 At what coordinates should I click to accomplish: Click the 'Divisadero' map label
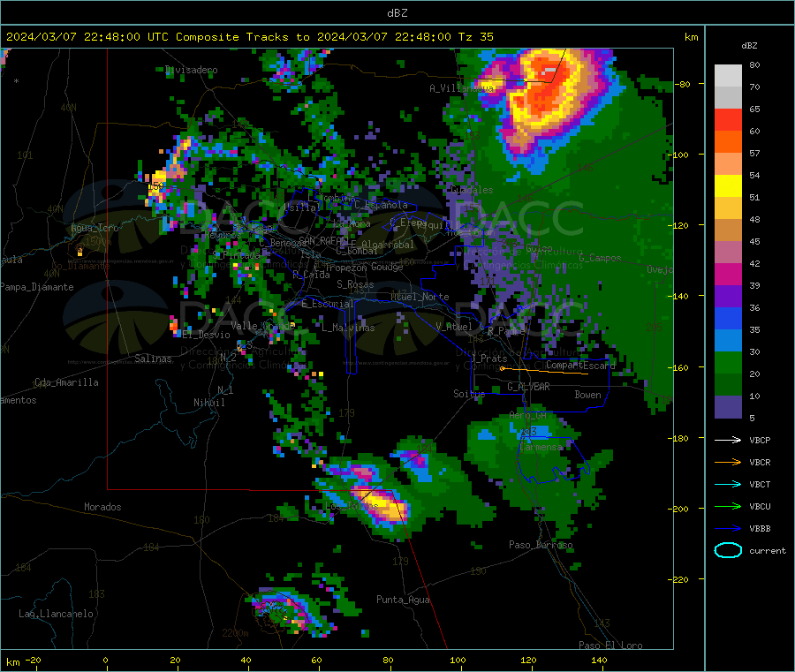(191, 70)
